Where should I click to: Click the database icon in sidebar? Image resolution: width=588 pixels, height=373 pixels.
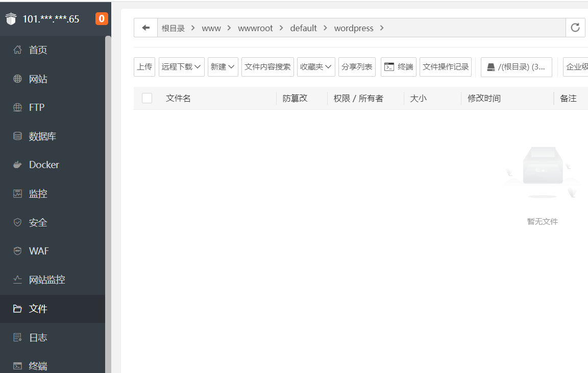17,136
